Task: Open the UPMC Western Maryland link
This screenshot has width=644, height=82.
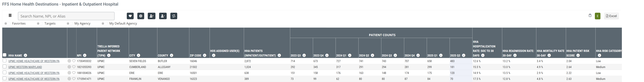Action: point(25,67)
